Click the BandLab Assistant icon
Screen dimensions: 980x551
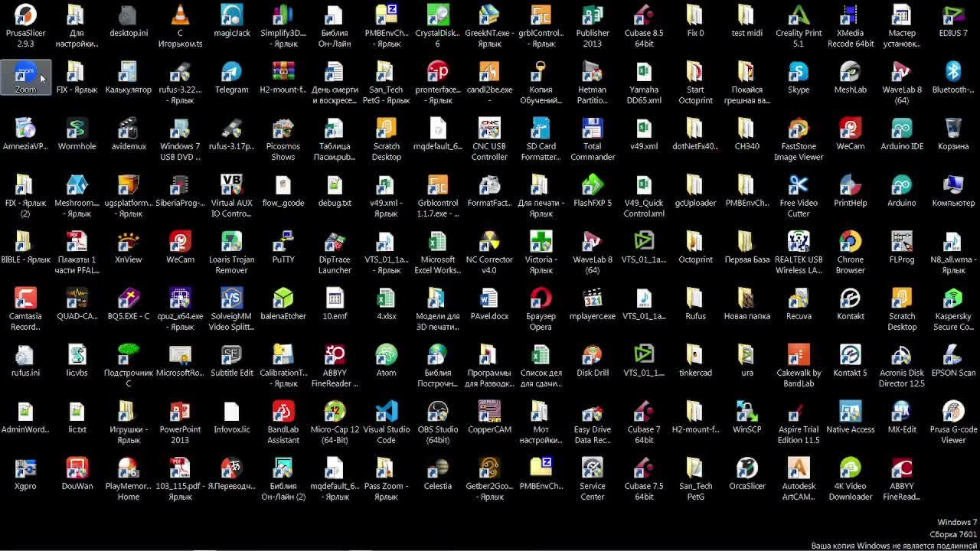click(283, 411)
